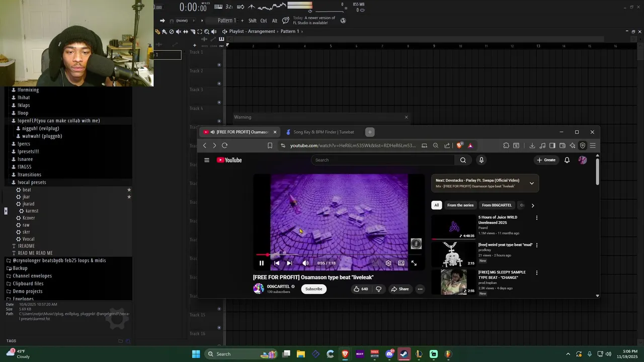The height and width of the screenshot is (362, 644).
Task: Mute the YouTube player volume
Action: pyautogui.click(x=305, y=263)
